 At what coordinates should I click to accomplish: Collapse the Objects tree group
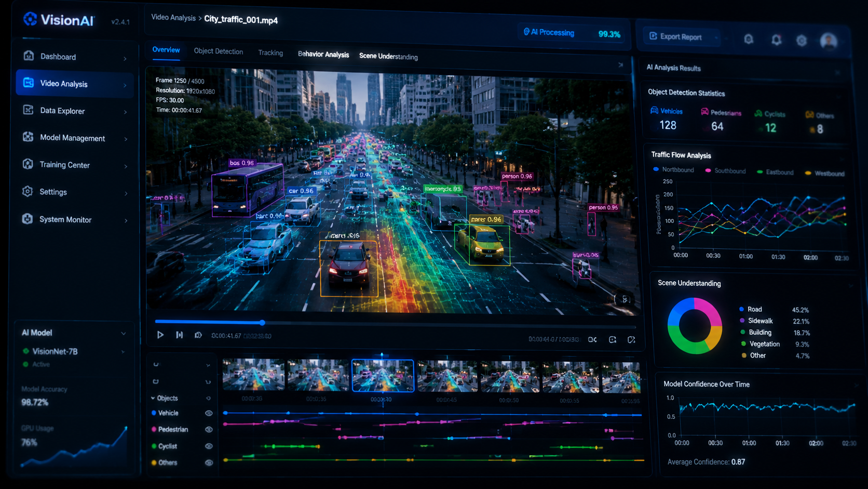tap(153, 398)
